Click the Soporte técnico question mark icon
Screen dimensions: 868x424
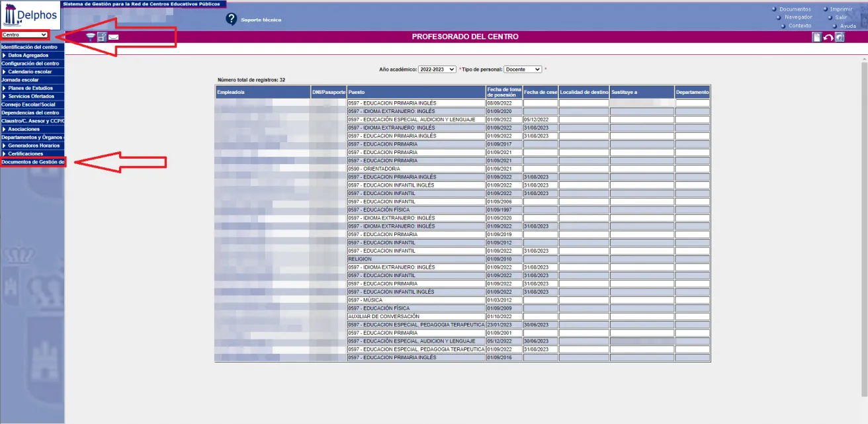click(230, 19)
